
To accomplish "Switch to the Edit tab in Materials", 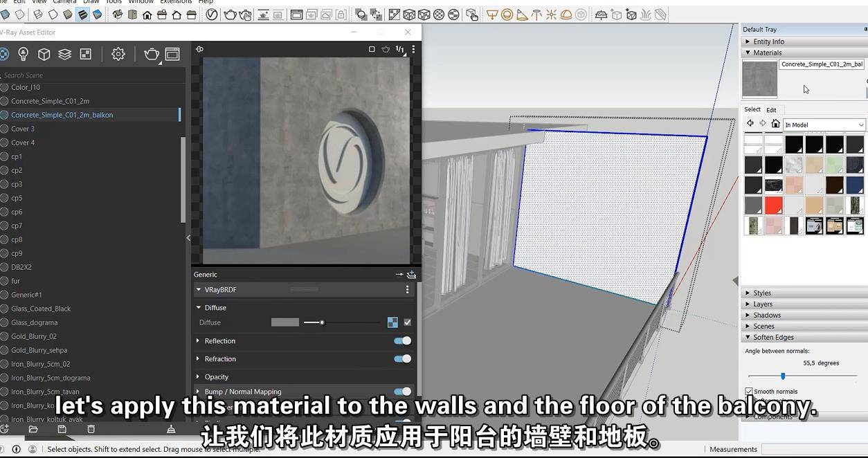I will 771,110.
